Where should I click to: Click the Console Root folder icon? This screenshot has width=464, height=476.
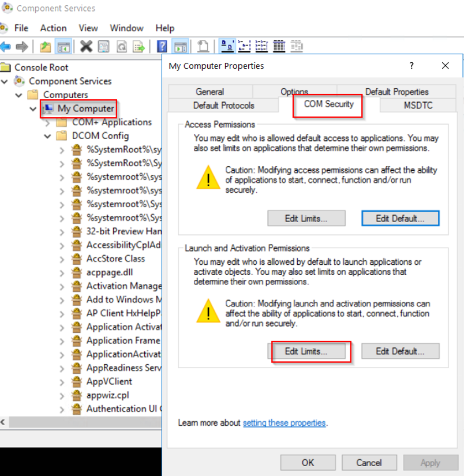(x=5, y=68)
